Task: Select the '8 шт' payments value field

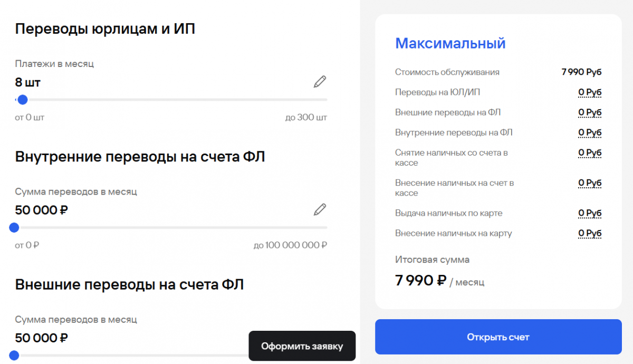Action: tap(28, 82)
